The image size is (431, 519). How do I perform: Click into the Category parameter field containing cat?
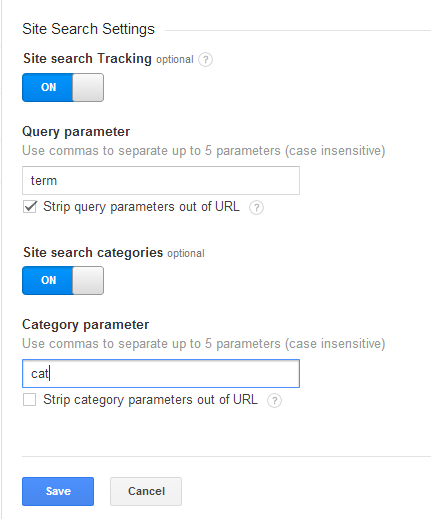161,373
